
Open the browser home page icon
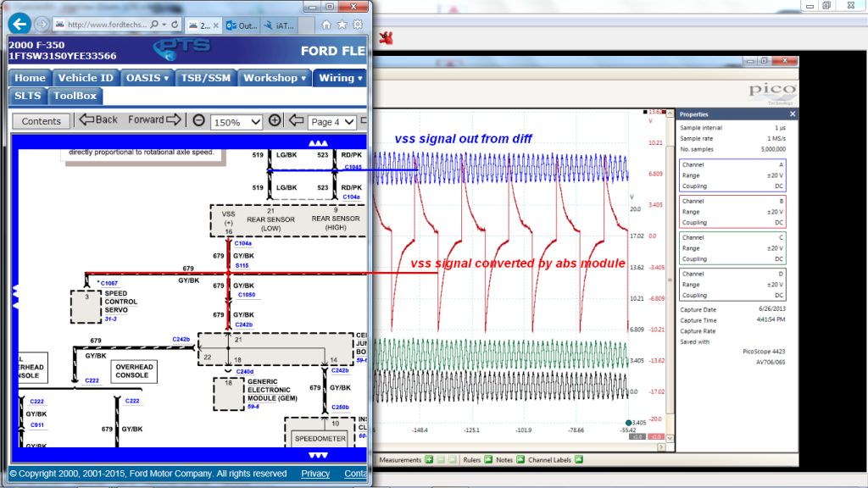pyautogui.click(x=326, y=25)
